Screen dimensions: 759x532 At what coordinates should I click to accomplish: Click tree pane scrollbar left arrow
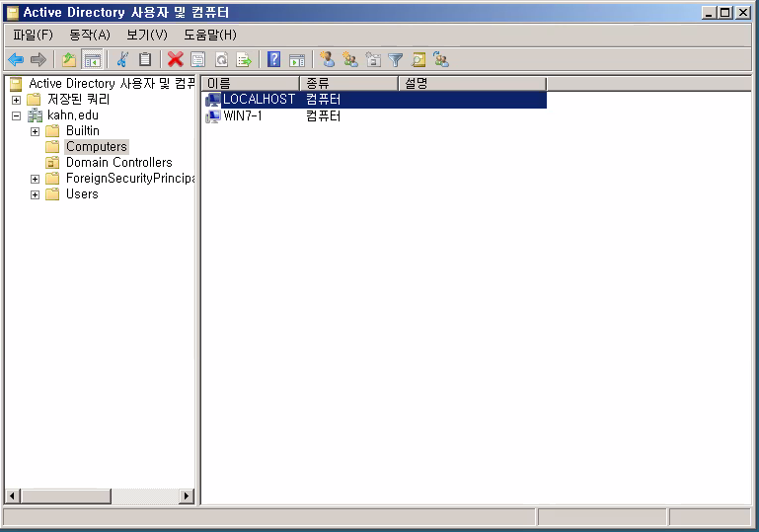pyautogui.click(x=12, y=496)
